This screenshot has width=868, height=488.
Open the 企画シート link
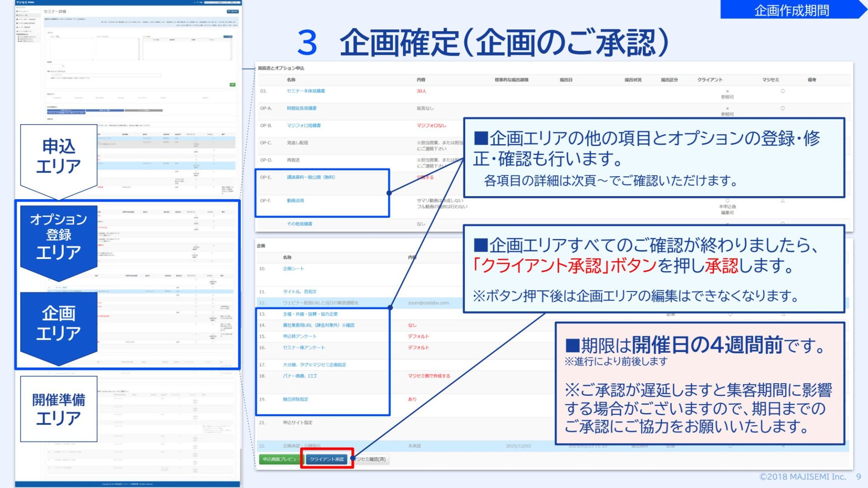pos(293,268)
